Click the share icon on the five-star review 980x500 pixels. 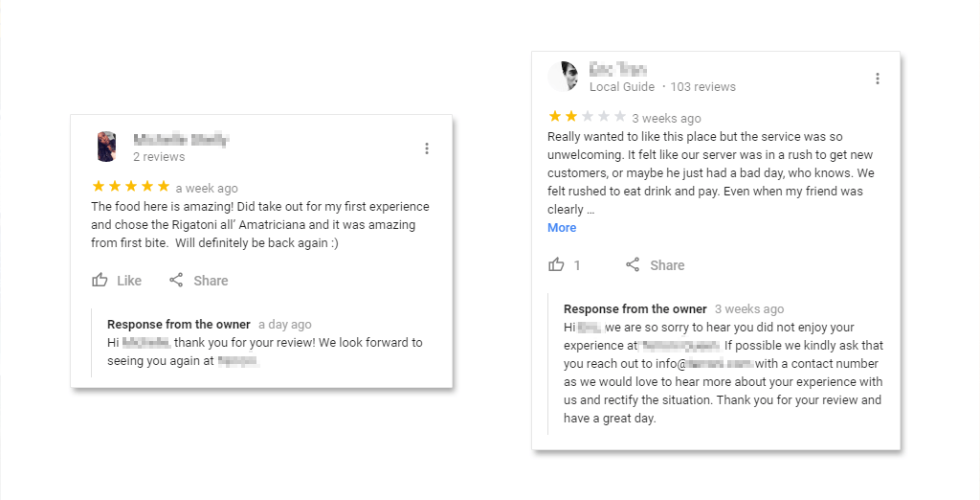176,280
